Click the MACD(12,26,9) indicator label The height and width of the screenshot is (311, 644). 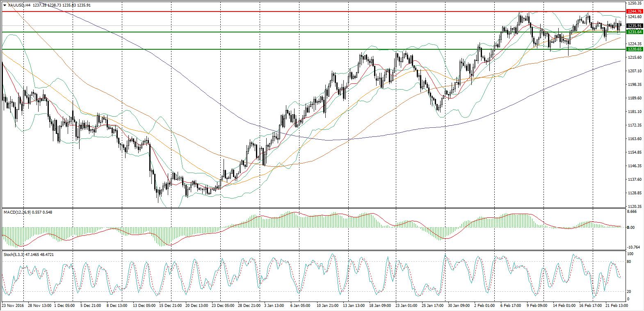pyautogui.click(x=17, y=212)
